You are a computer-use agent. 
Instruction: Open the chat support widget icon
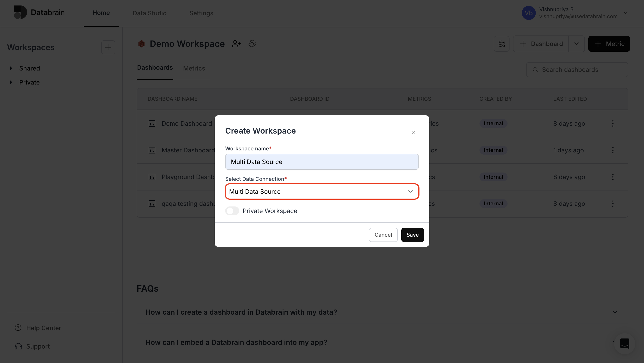pos(625,344)
